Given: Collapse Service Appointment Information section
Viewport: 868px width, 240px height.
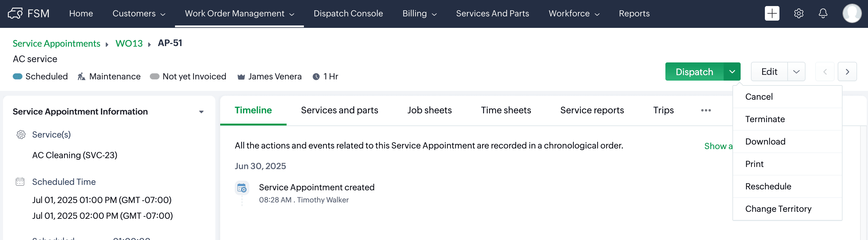Looking at the screenshot, I should tap(201, 112).
